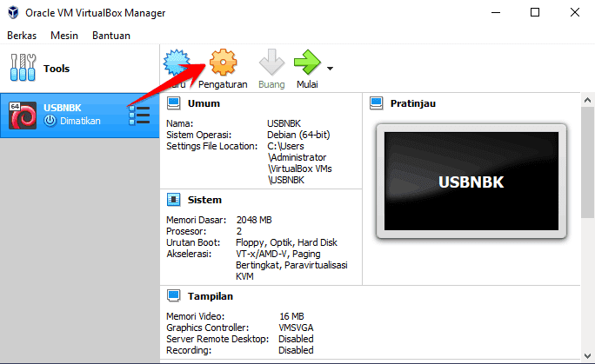Image resolution: width=595 pixels, height=364 pixels.
Task: Click the Umum section monitor icon
Action: pos(174,103)
